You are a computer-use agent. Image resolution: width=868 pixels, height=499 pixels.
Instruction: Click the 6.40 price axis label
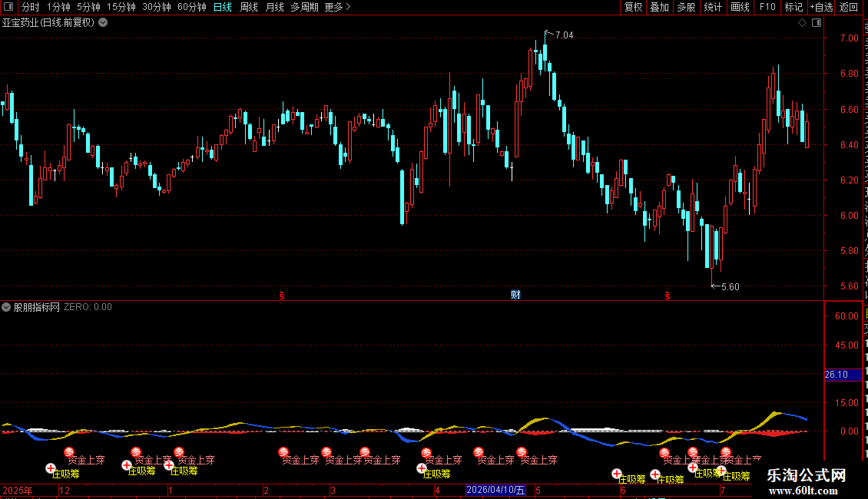coord(849,145)
